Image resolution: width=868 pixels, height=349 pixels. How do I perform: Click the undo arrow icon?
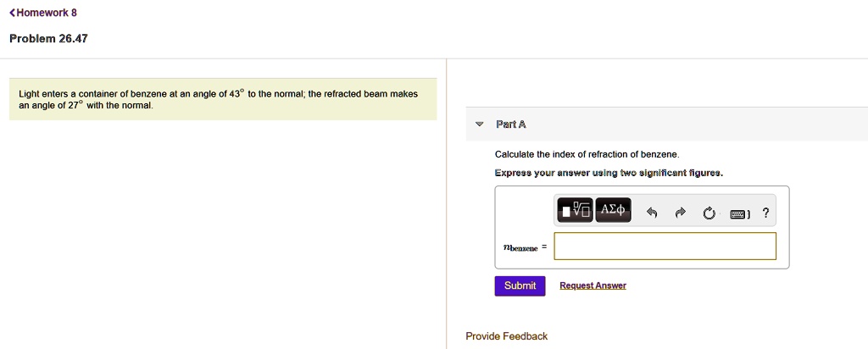click(x=652, y=212)
